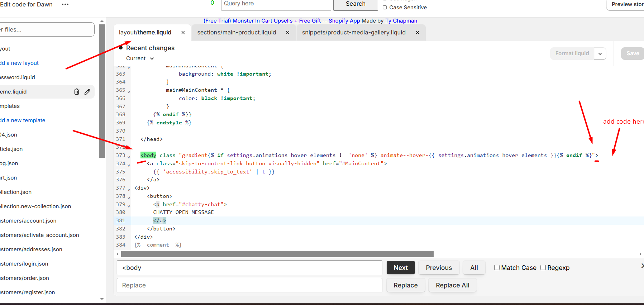Collapse the chatty-chat link at line 379
This screenshot has width=644, height=305.
[129, 206]
